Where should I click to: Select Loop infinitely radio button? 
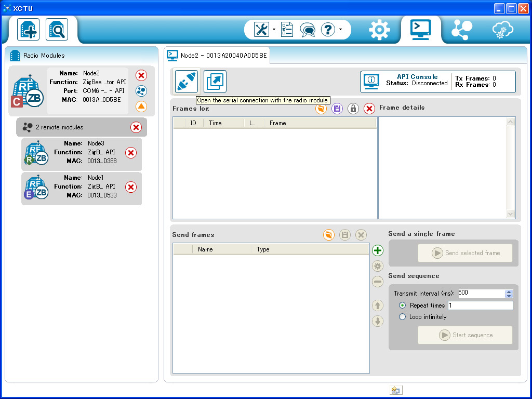[x=403, y=317]
